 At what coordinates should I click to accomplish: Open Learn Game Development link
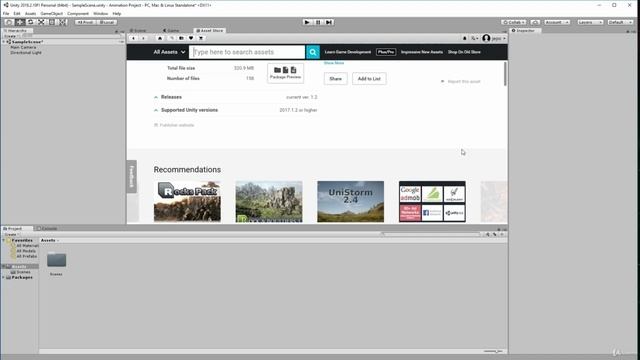pyautogui.click(x=348, y=52)
